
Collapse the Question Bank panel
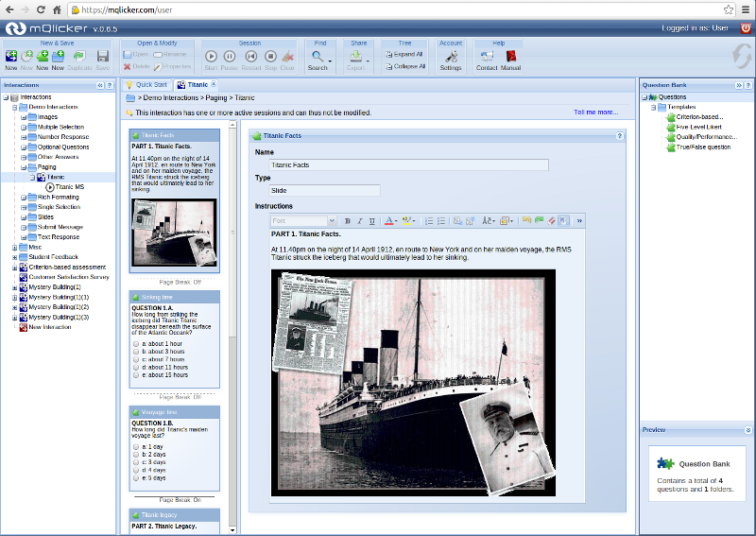pyautogui.click(x=739, y=85)
